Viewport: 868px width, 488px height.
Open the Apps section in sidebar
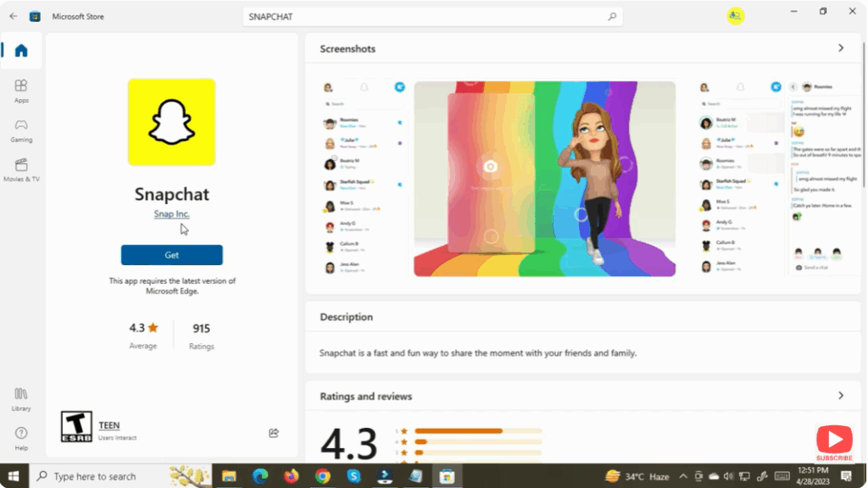coord(21,90)
